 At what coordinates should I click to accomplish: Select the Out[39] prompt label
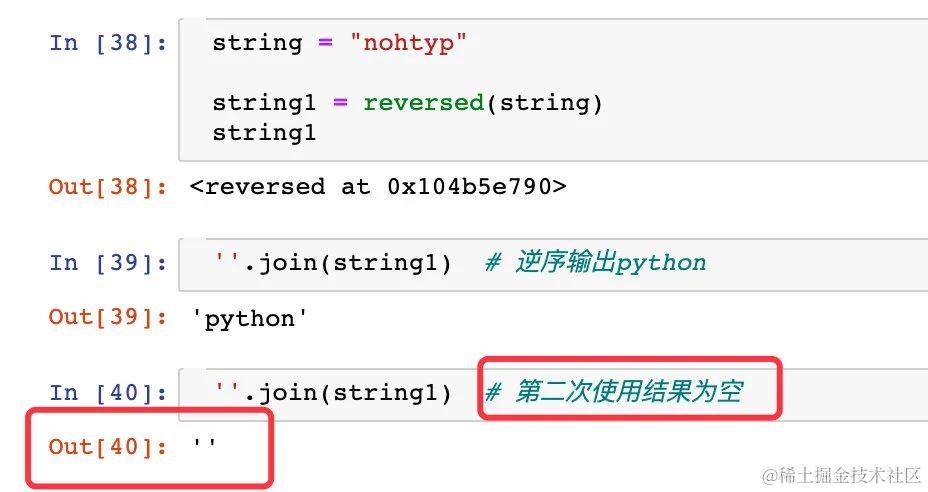tap(108, 317)
